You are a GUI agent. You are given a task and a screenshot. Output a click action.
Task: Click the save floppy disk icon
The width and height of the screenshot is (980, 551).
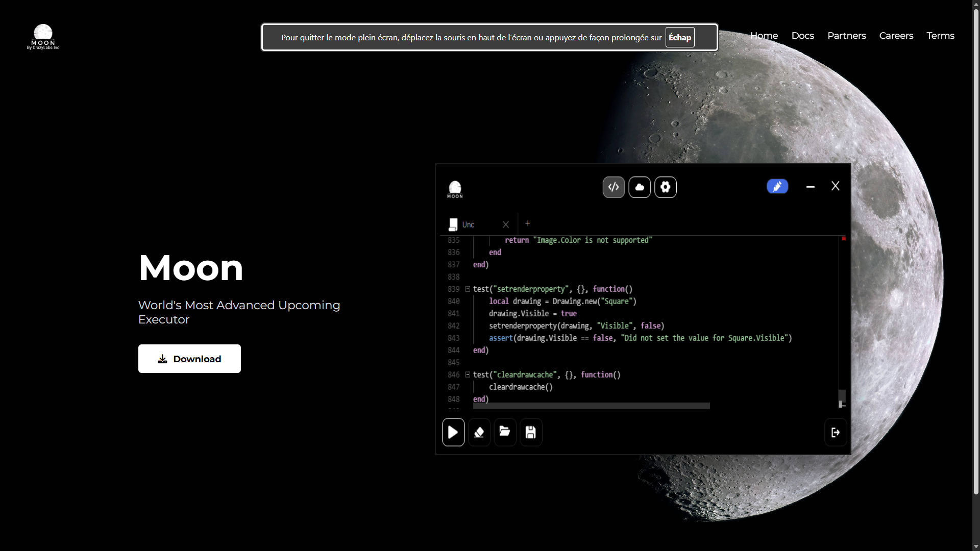coord(531,432)
